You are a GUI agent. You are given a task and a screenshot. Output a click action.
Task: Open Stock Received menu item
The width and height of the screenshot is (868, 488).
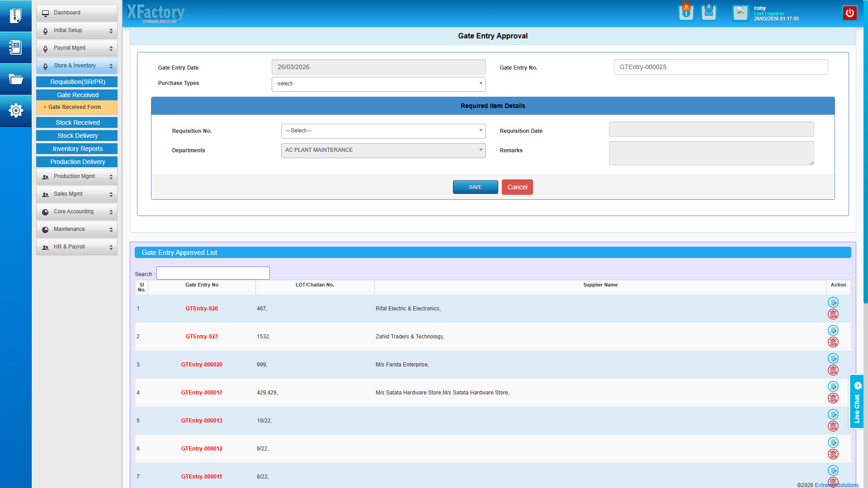click(x=77, y=122)
